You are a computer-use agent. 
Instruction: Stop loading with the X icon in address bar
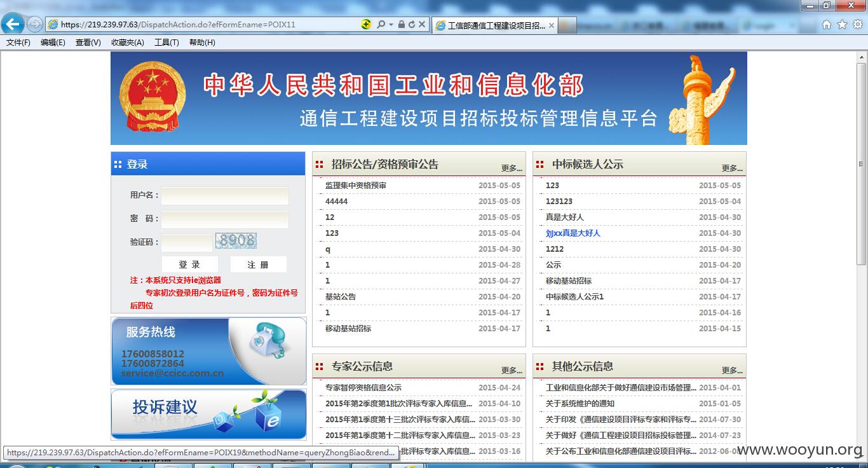(x=422, y=24)
